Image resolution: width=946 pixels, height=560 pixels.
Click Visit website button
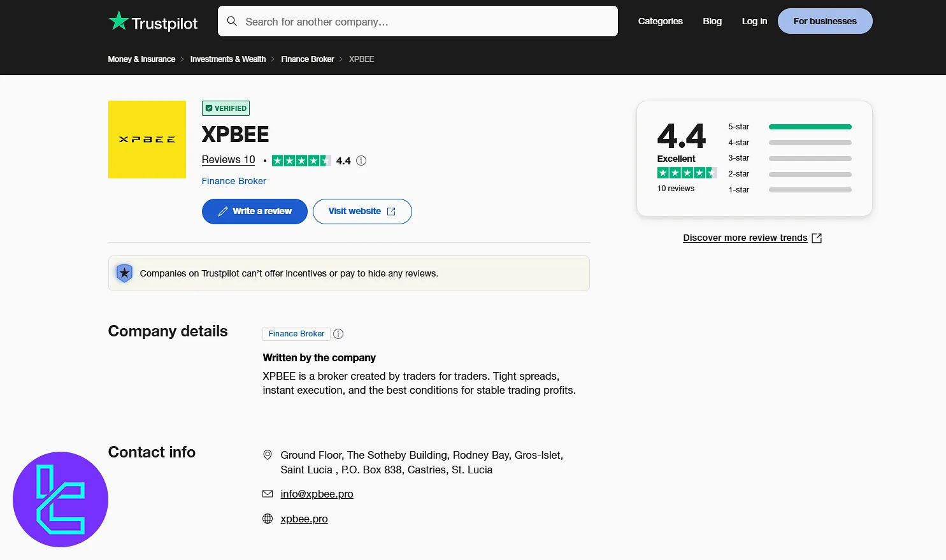pos(362,212)
